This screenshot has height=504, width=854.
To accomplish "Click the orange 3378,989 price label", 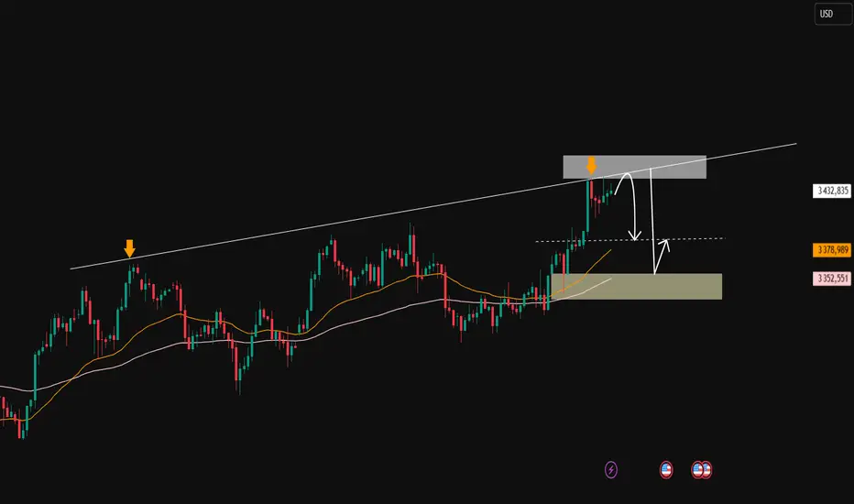I will [x=832, y=249].
